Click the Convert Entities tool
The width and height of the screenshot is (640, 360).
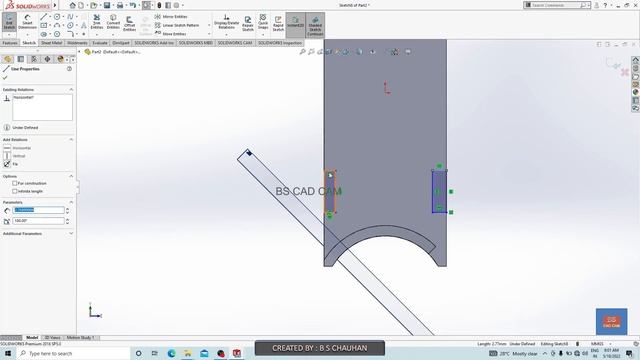pyautogui.click(x=113, y=22)
